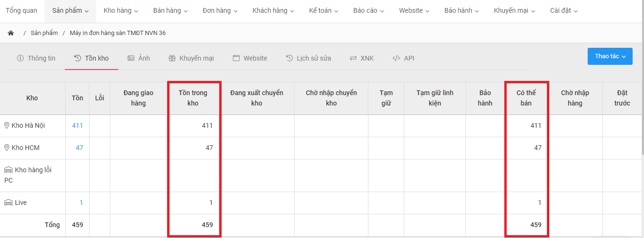Select the Tồn kho tab
This screenshot has width=644, height=238.
[91, 58]
